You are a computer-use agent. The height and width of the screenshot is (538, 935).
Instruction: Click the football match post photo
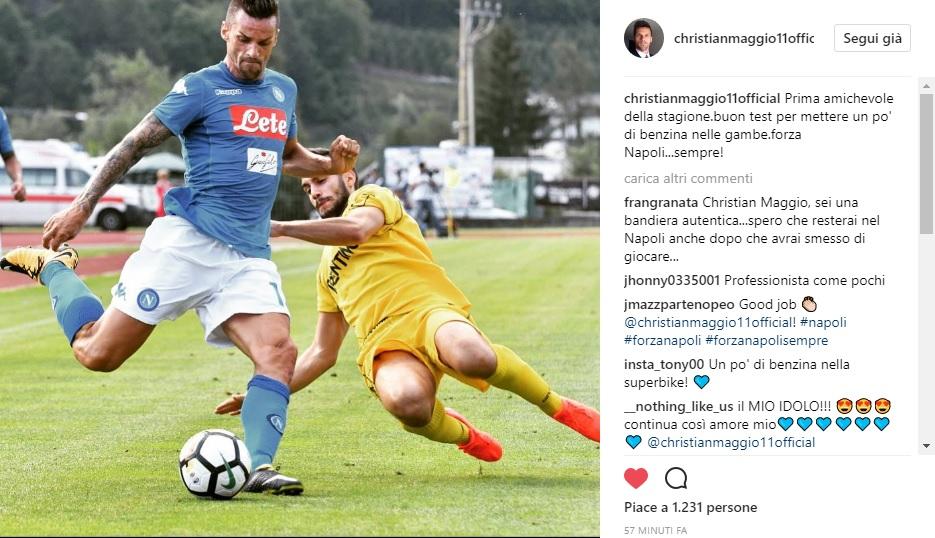(299, 268)
